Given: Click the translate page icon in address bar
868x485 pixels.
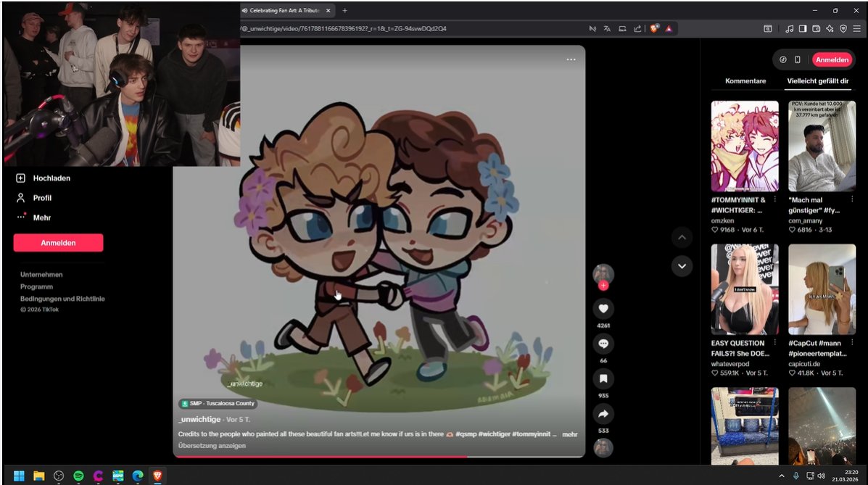Looking at the screenshot, I should tap(607, 28).
